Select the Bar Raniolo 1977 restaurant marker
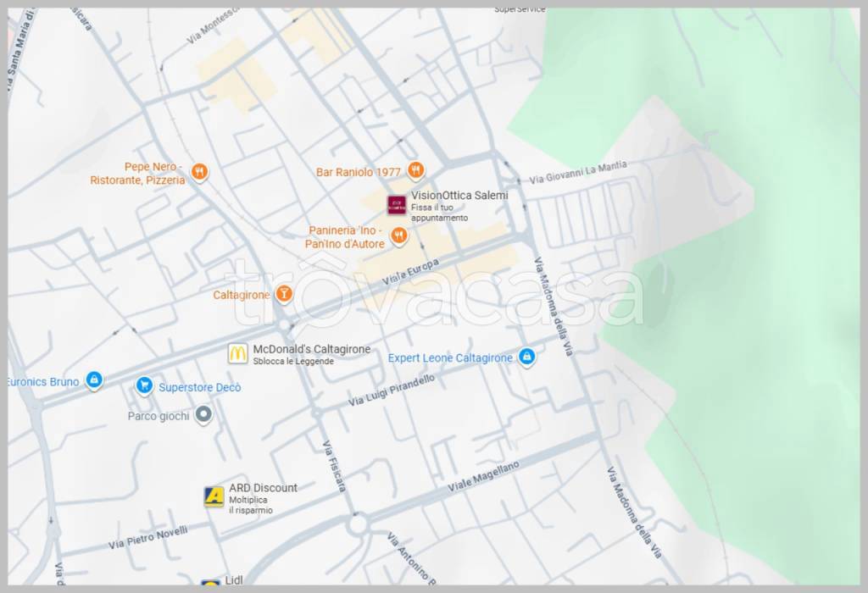Image resolution: width=868 pixels, height=593 pixels. click(x=415, y=170)
